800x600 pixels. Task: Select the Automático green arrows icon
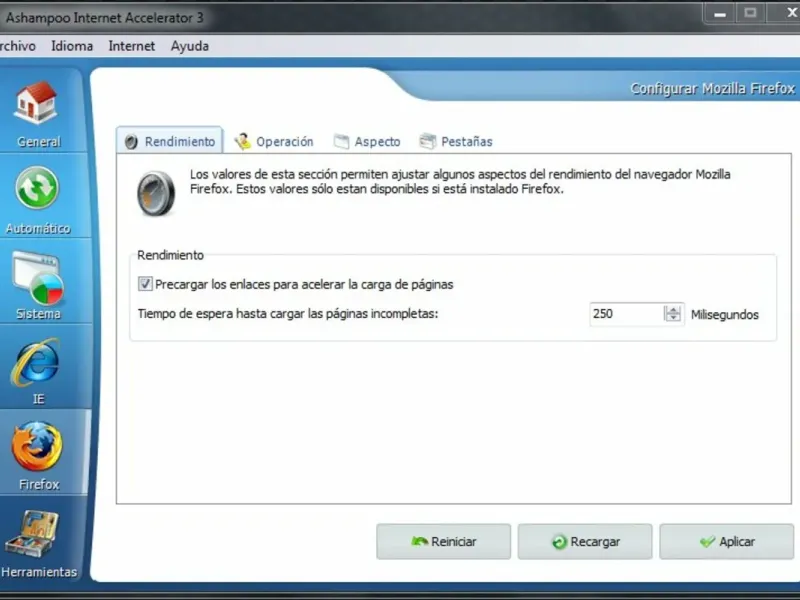[x=36, y=188]
